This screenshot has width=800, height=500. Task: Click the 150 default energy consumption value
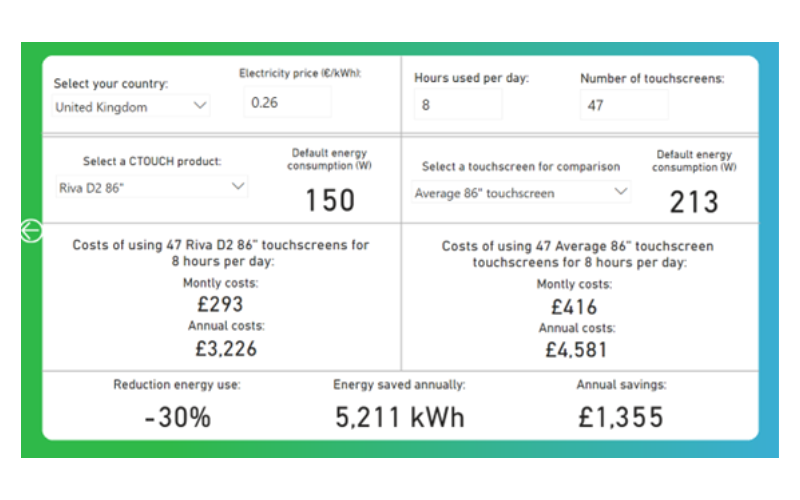coord(330,200)
